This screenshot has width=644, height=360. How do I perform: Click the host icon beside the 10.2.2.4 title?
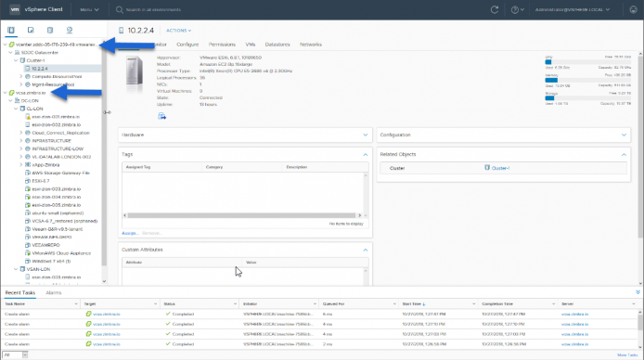click(122, 31)
